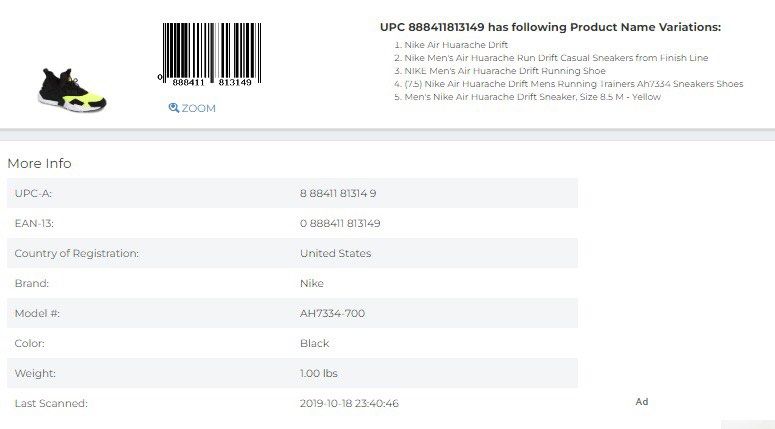
Task: Click the Black color value
Action: tap(314, 343)
